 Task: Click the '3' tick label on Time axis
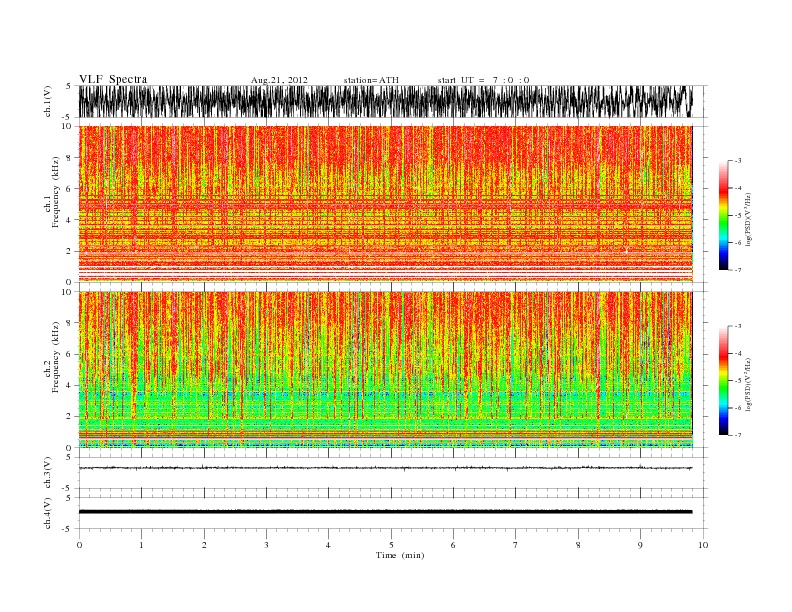(x=267, y=545)
